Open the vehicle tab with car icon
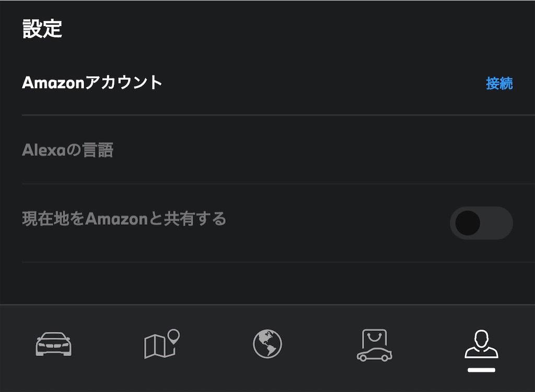 click(x=54, y=344)
